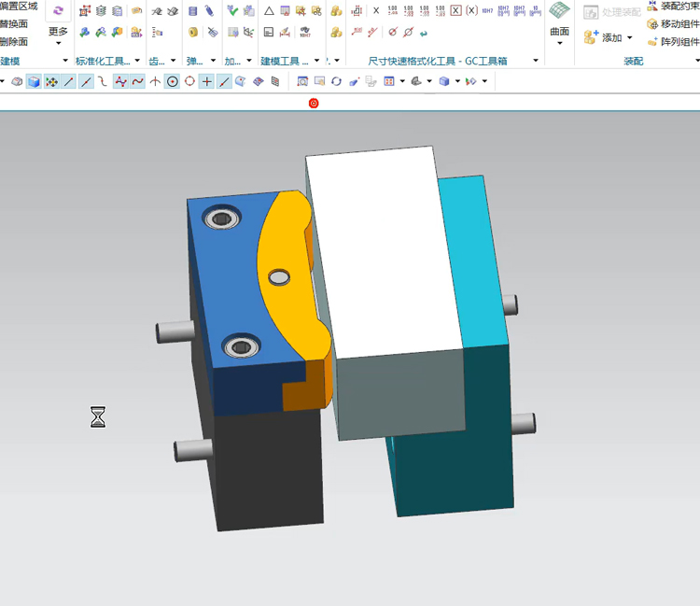Click the triangle datum icon in 建模工具
The width and height of the screenshot is (700, 606).
click(269, 11)
